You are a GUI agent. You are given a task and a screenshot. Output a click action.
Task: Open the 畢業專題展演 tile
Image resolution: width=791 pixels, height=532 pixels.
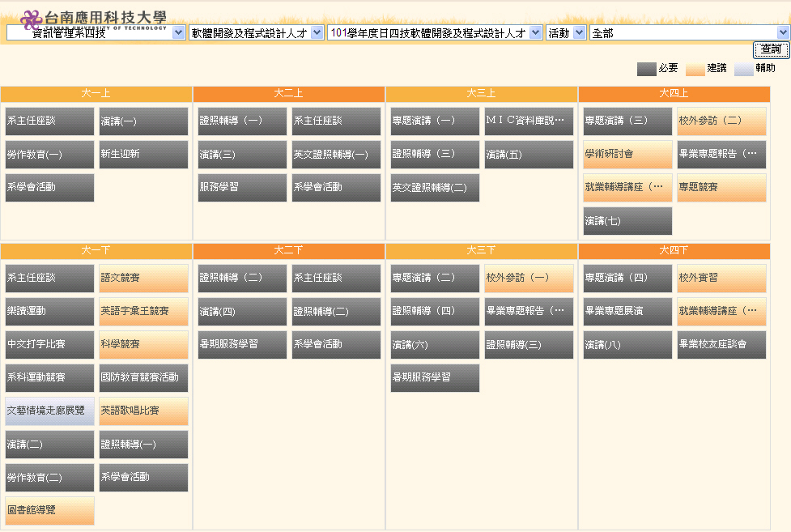627,312
